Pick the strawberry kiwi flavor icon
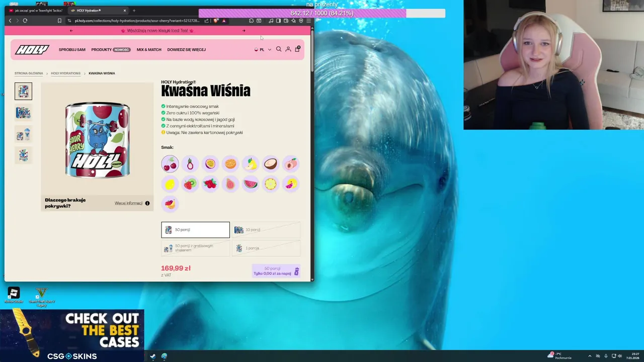 coord(190,184)
